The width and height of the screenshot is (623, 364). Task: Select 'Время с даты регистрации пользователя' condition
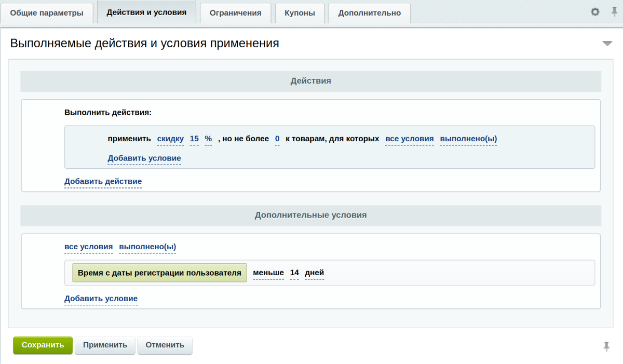pos(159,272)
